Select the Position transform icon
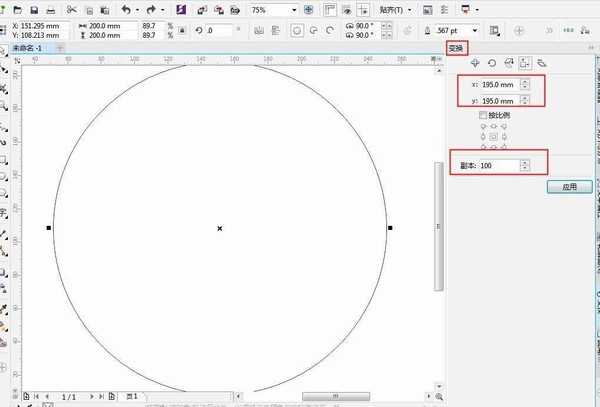This screenshot has height=407, width=600. pyautogui.click(x=474, y=63)
